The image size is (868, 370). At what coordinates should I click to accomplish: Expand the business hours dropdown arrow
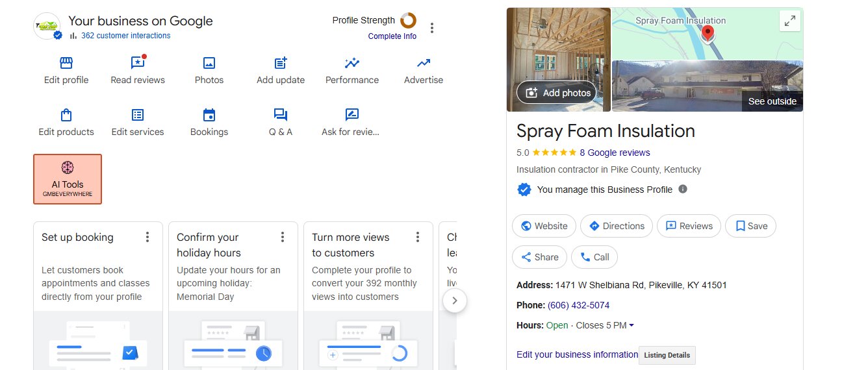coord(632,325)
